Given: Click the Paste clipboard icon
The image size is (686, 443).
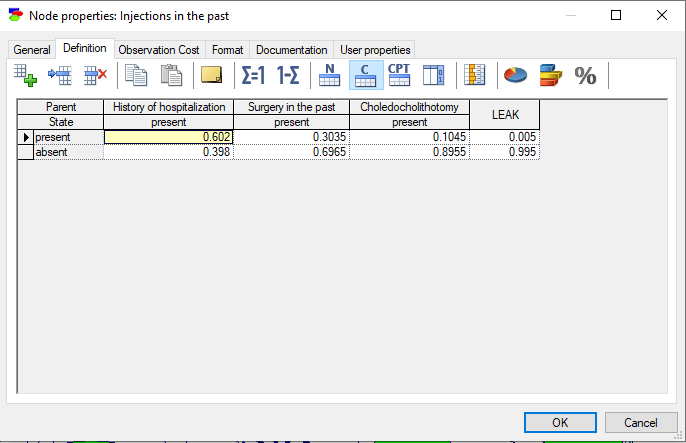Looking at the screenshot, I should [171, 75].
